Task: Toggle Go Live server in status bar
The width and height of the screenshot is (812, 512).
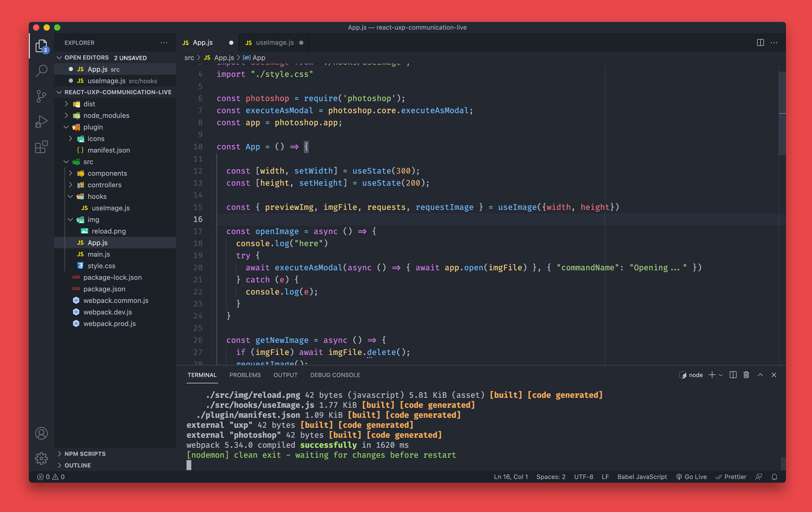Action: tap(691, 477)
